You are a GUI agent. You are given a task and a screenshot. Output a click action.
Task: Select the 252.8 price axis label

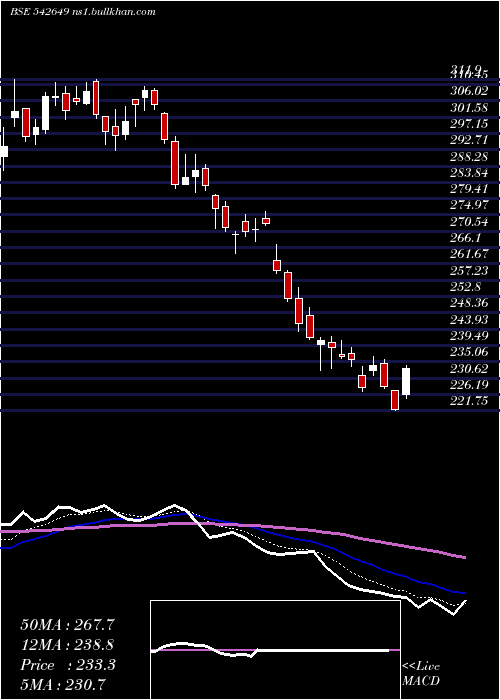click(x=465, y=287)
